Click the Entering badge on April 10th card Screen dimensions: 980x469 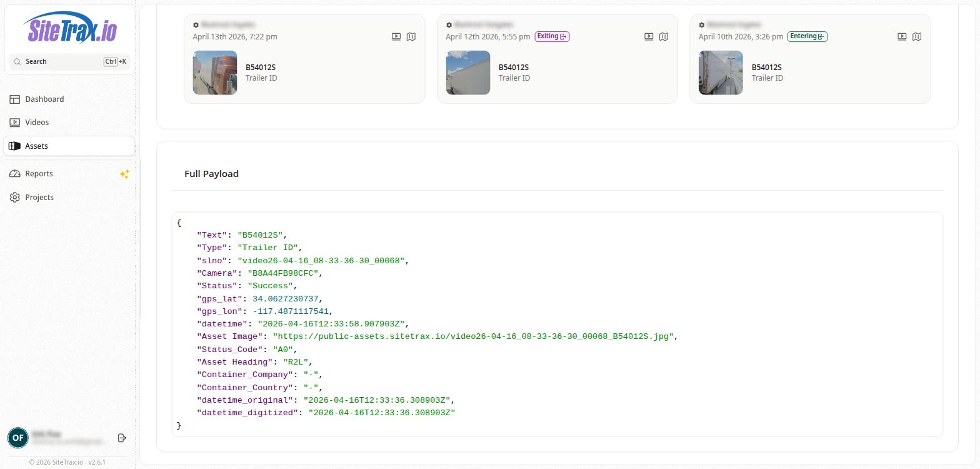807,36
